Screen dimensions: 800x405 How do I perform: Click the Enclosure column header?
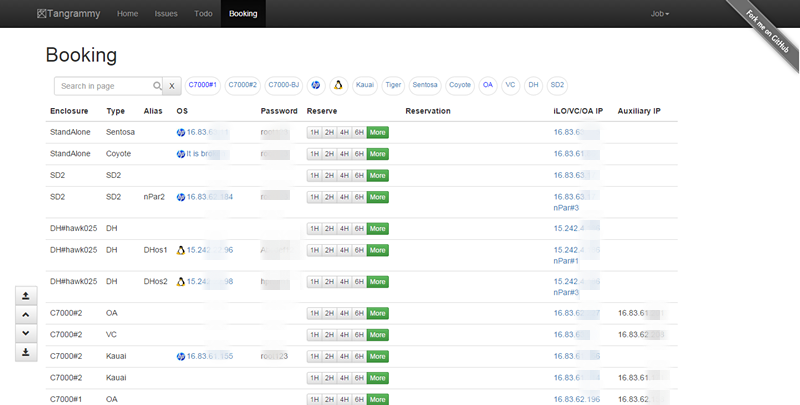tap(69, 111)
